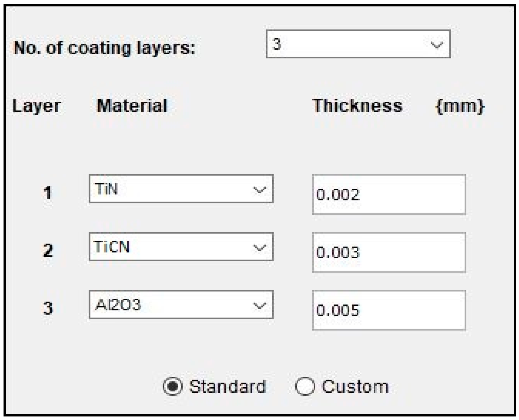Click the 0.002 thickness field

pyautogui.click(x=389, y=194)
